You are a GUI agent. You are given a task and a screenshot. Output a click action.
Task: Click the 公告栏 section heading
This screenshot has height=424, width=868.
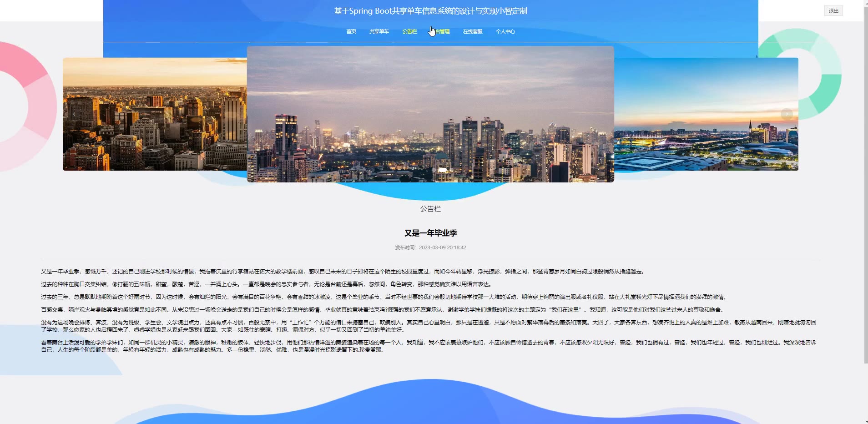coord(430,209)
